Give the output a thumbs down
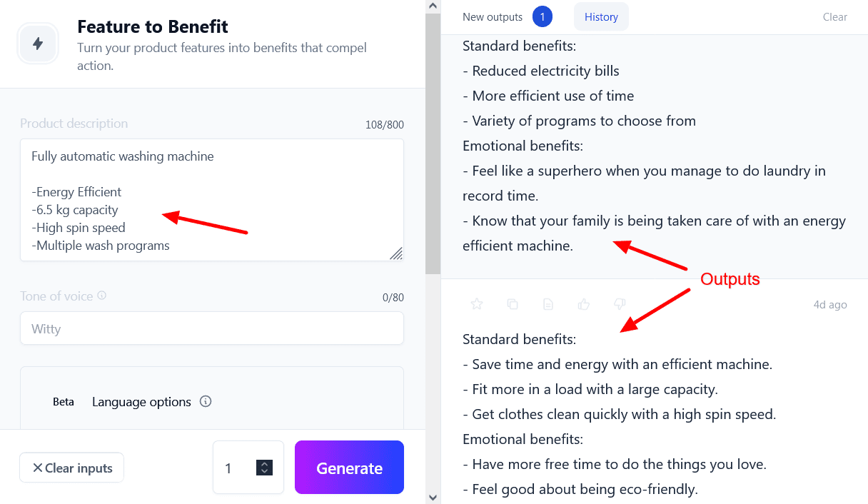The image size is (868, 504). click(620, 304)
